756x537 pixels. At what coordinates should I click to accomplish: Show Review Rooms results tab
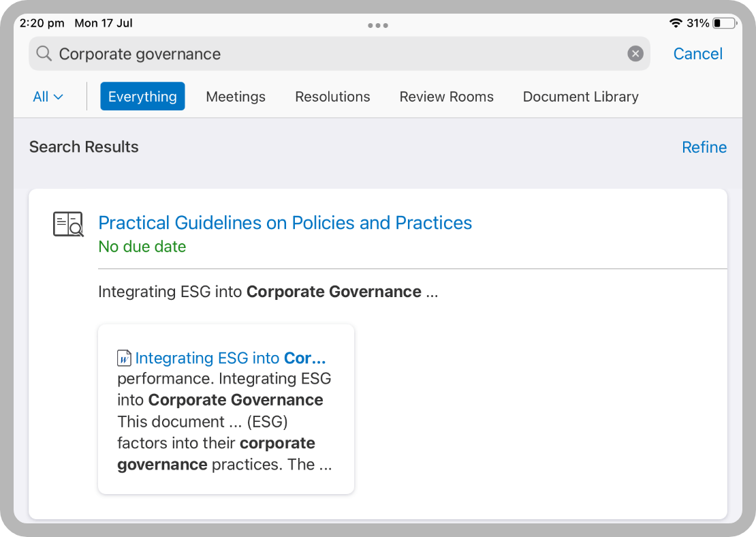[446, 97]
